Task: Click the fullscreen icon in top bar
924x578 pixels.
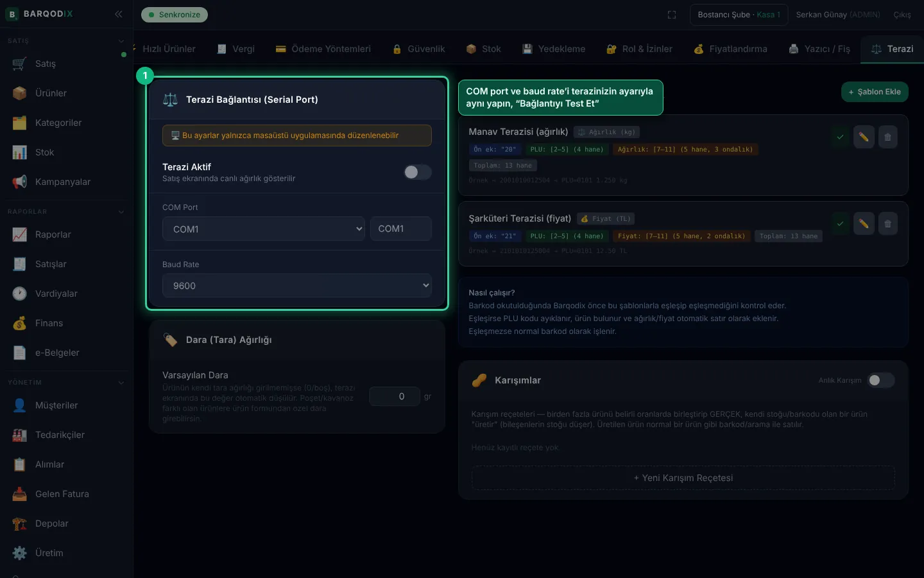Action: point(672,15)
